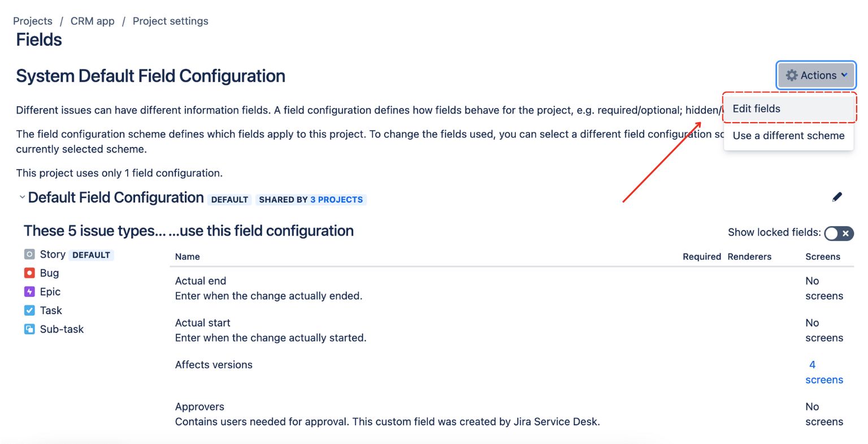Click the chevron arrow on the Actions button
This screenshot has height=444, width=868.
click(845, 75)
